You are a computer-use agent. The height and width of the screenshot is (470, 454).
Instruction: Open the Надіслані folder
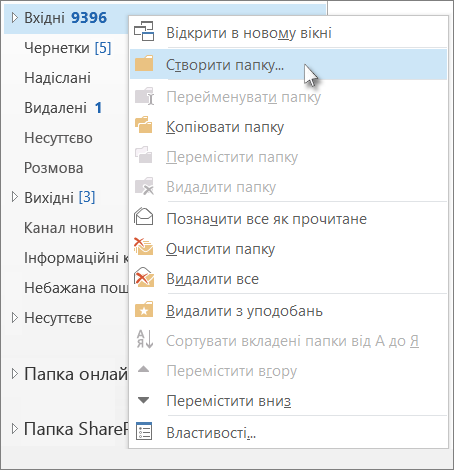[57, 78]
